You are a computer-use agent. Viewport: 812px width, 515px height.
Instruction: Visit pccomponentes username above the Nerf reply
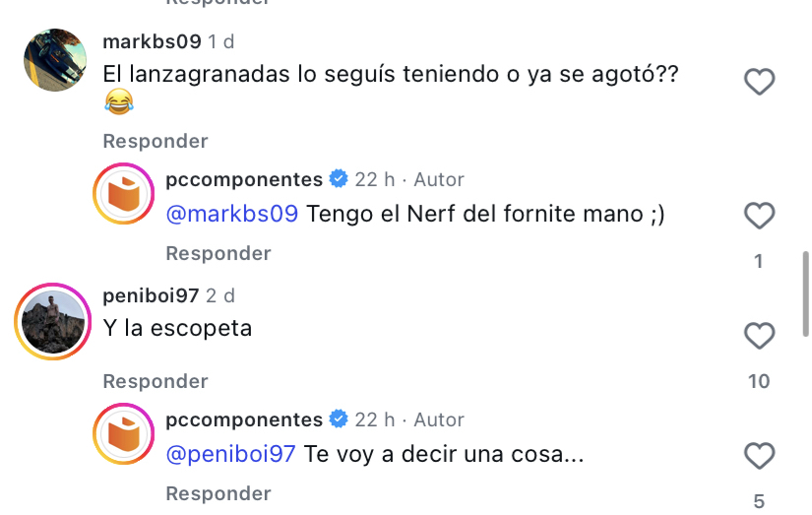tap(244, 179)
